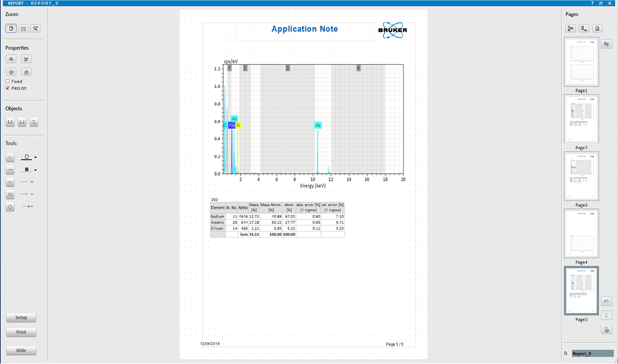Image resolution: width=618 pixels, height=364 pixels.
Task: Click the second Pages toolbar icon
Action: (584, 29)
